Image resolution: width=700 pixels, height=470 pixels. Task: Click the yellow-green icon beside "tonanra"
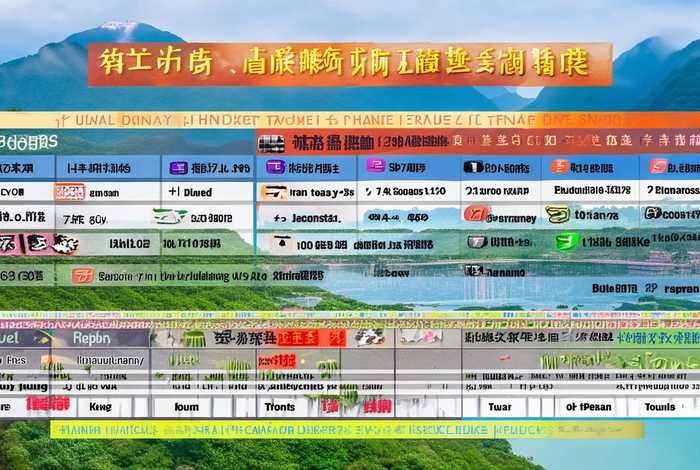[558, 215]
